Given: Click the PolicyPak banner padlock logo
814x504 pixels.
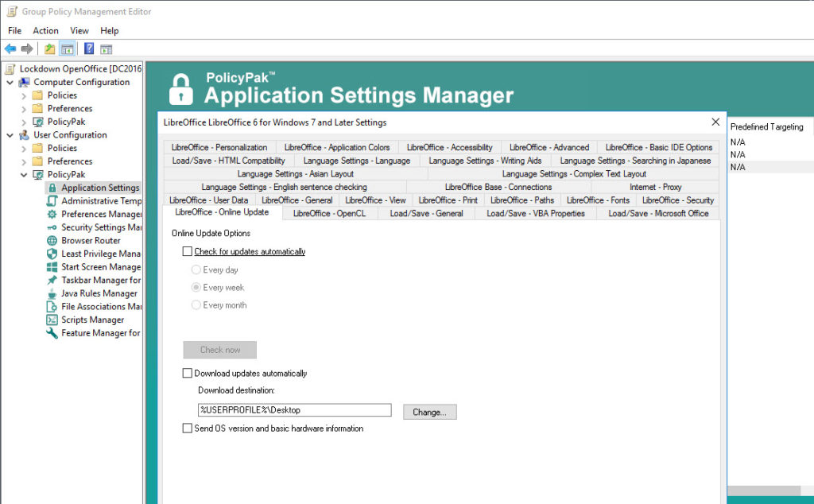Looking at the screenshot, I should point(181,89).
